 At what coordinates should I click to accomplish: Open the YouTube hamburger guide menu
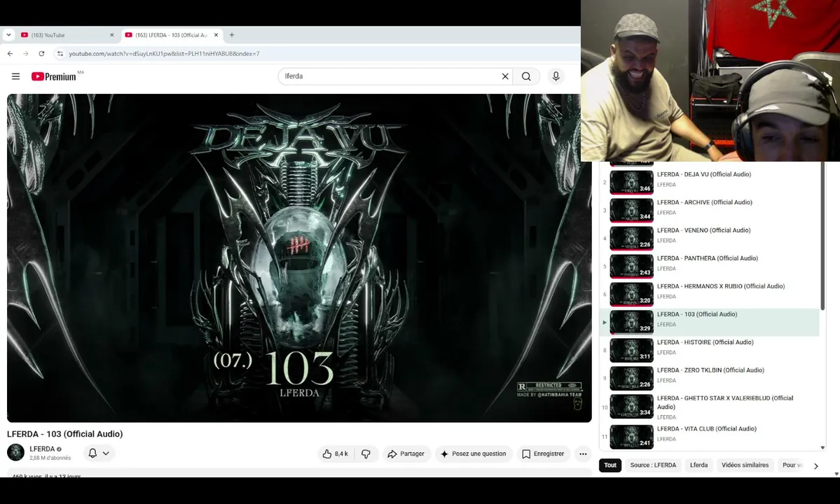coord(15,76)
